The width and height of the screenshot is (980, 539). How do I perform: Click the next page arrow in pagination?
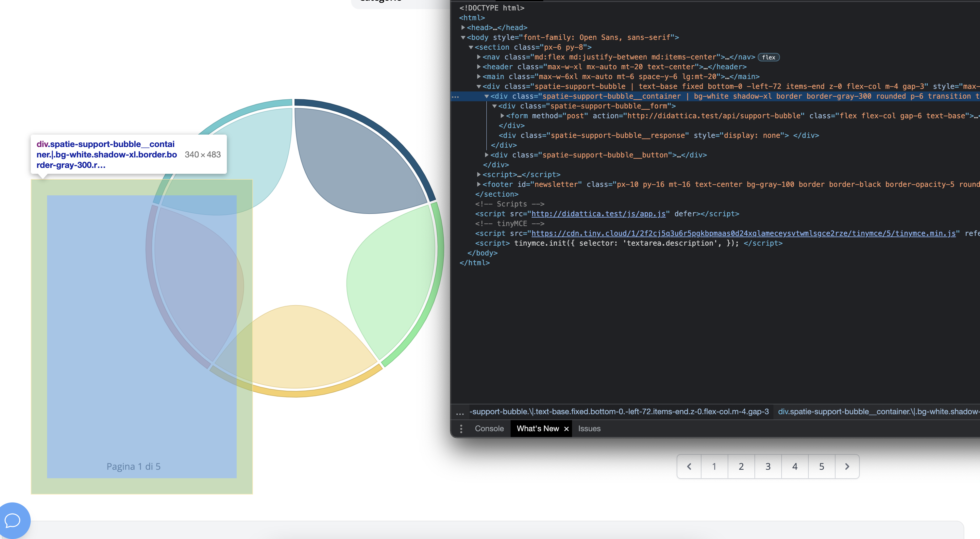[847, 466]
